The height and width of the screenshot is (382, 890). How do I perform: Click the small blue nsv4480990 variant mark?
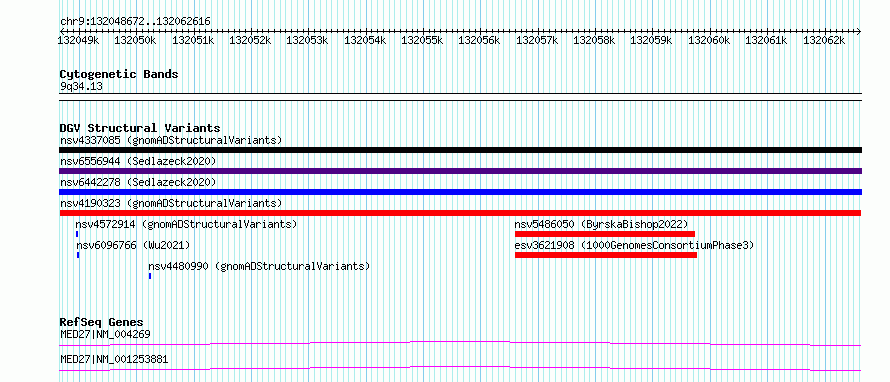pyautogui.click(x=150, y=276)
